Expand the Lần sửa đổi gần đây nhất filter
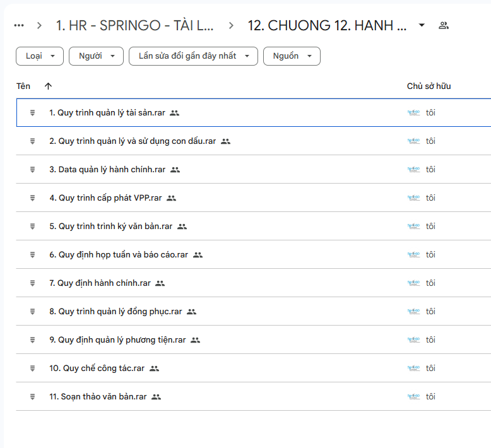This screenshot has height=448, width=491. pos(193,56)
